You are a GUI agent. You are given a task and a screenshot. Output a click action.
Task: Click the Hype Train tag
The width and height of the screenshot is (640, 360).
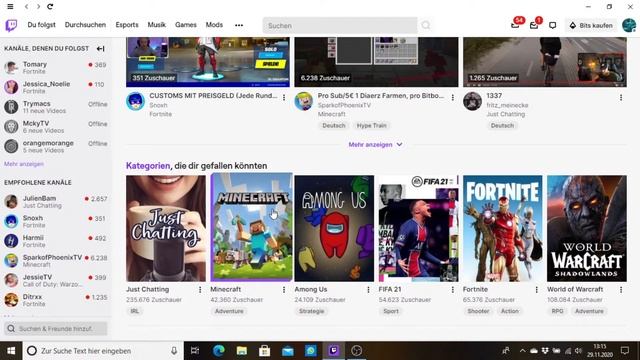point(371,126)
